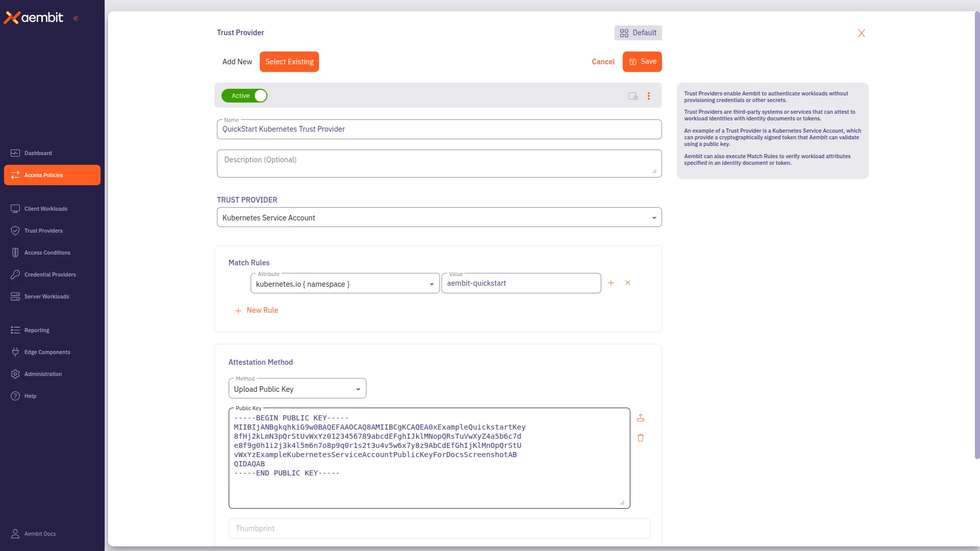This screenshot has height=551, width=980.
Task: Click the Aembit logo
Action: point(34,18)
